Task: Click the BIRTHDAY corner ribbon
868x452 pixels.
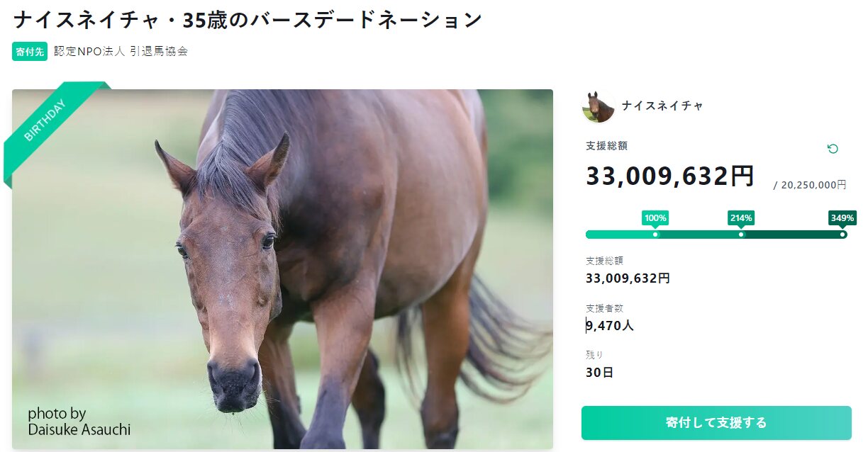Action: (x=46, y=121)
